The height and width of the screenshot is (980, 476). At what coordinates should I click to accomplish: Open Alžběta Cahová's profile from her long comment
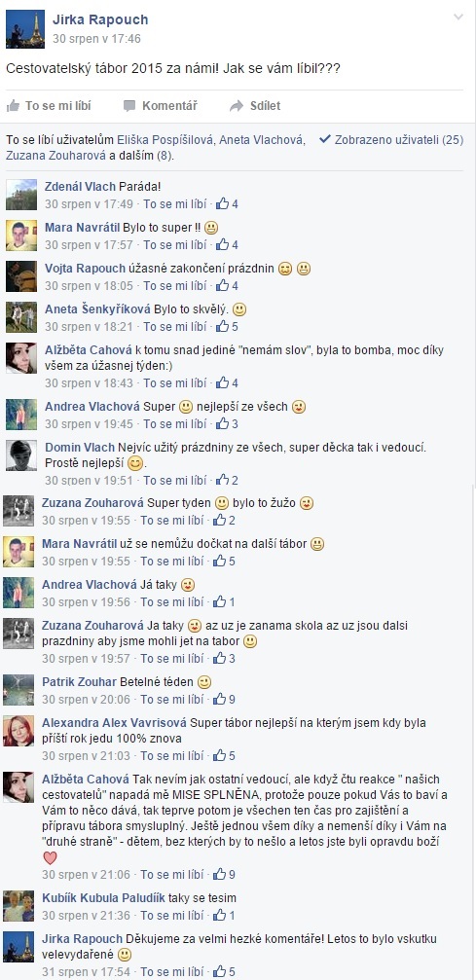86,779
